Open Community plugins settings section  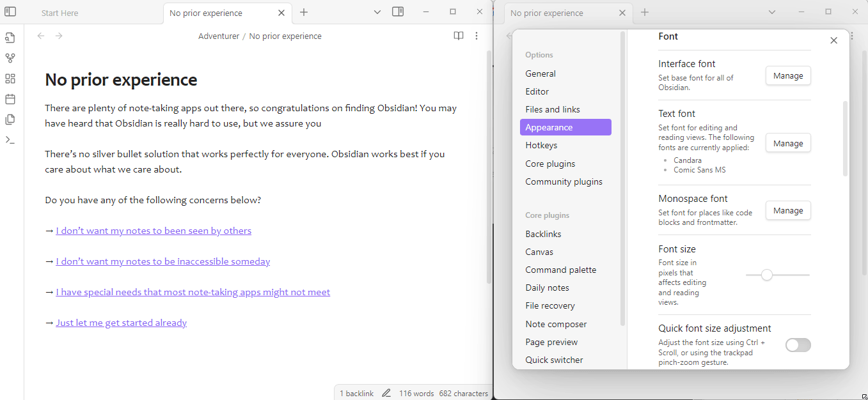pos(564,181)
